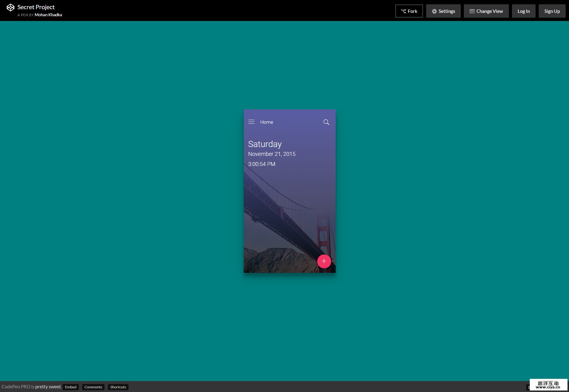Select the fork arrows icon beside Fork
The width and height of the screenshot is (569, 392).
click(403, 11)
